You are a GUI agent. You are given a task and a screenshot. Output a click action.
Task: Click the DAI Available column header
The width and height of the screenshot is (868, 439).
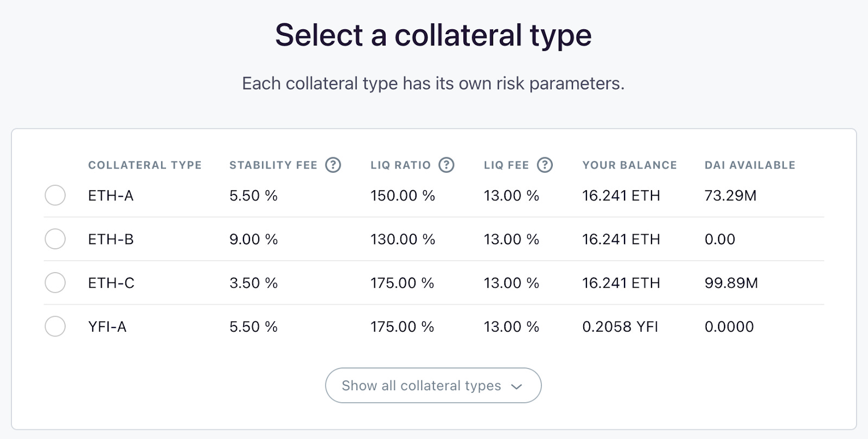coord(750,165)
